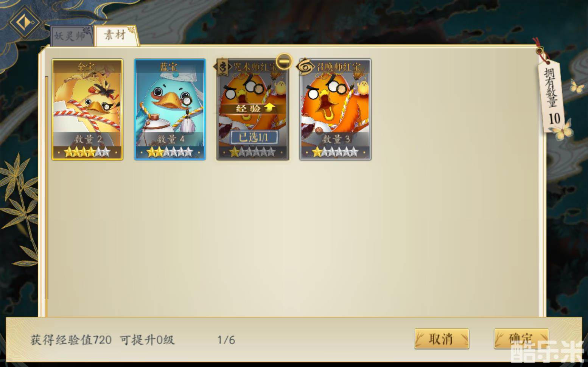Click the 取消 button
Screen dimensions: 588x367
[442, 339]
